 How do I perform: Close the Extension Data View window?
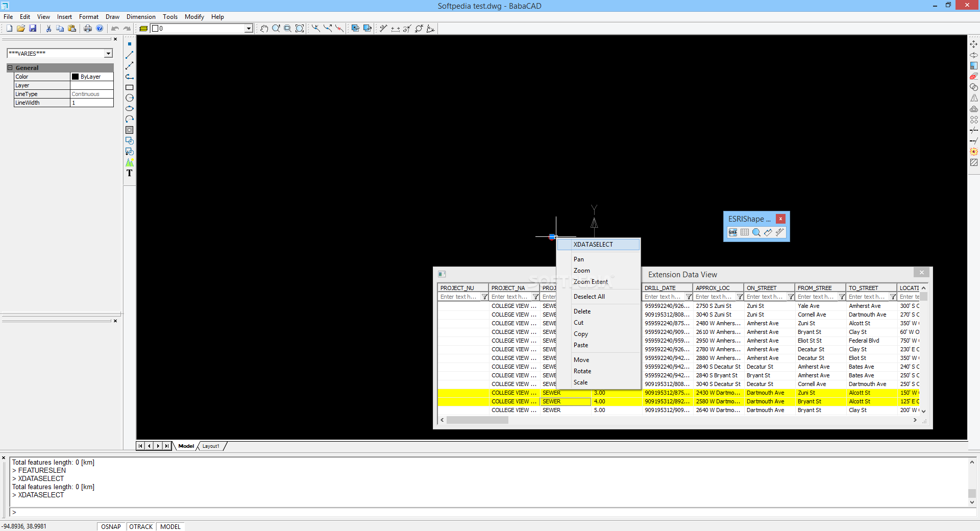[x=922, y=273]
